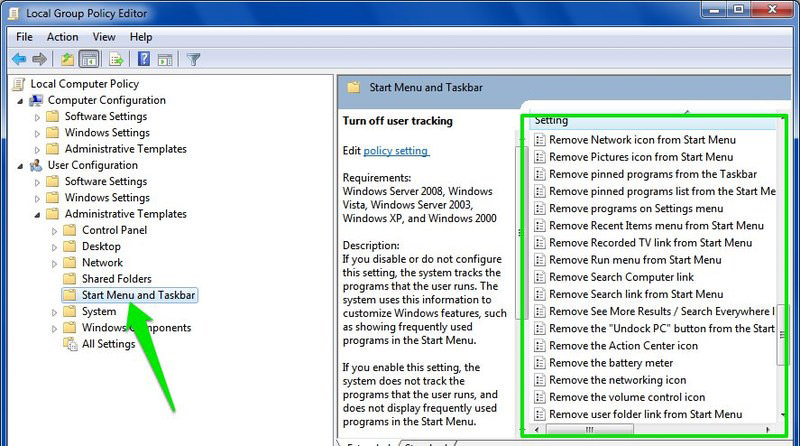Screen dimensions: 800x446
Task: Click icon beside Remove Run menu policy
Action: tap(539, 260)
